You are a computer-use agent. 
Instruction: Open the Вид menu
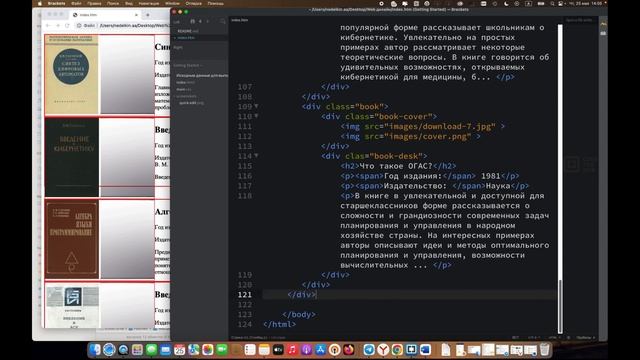(129, 3)
